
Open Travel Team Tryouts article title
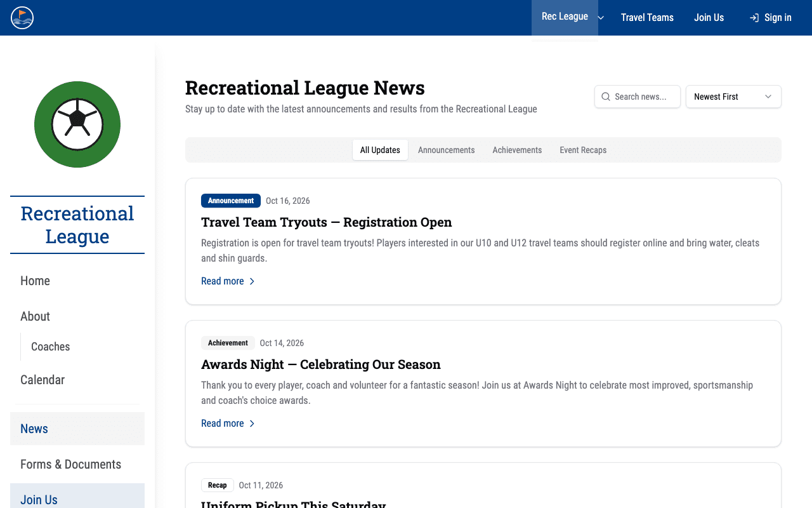coord(327,222)
